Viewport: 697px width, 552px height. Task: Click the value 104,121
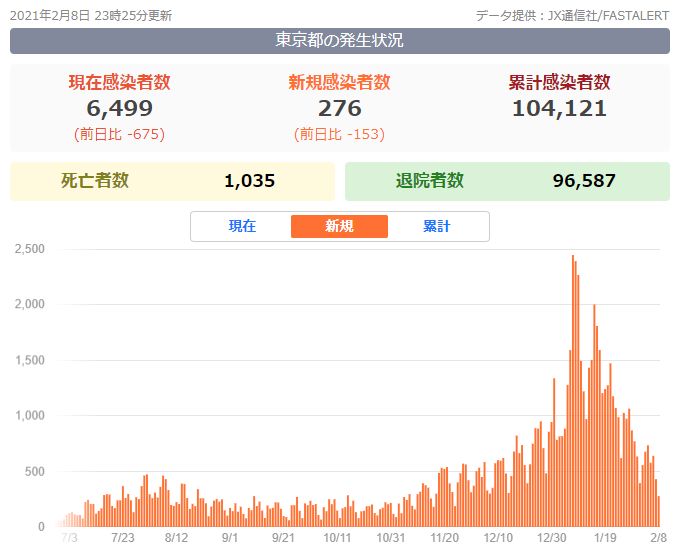pos(559,108)
